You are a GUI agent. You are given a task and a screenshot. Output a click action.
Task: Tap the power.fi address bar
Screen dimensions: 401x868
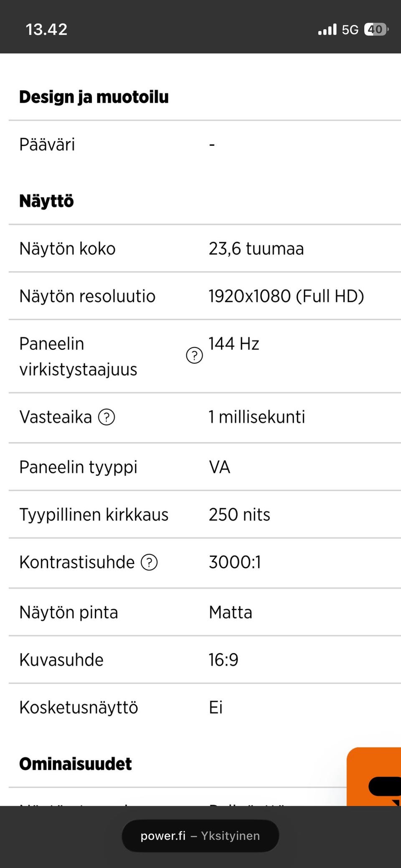click(200, 836)
